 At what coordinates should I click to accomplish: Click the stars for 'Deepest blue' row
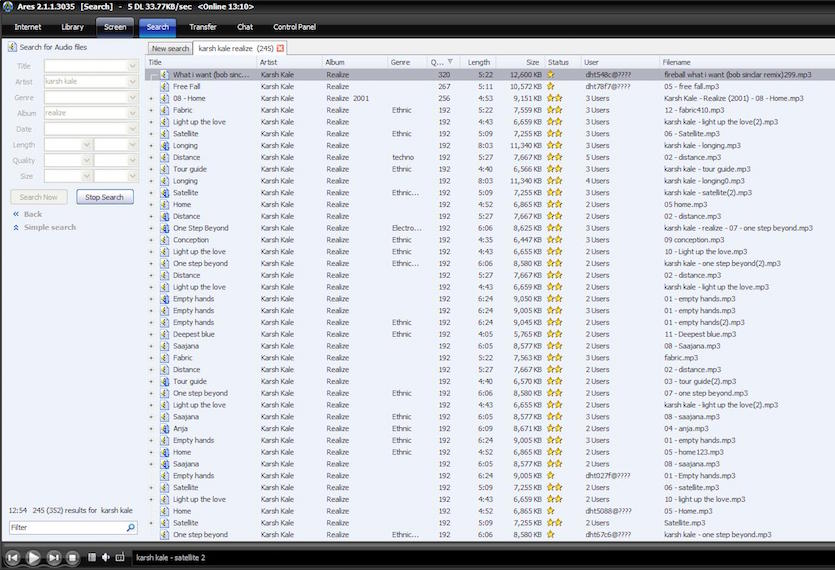tap(554, 334)
